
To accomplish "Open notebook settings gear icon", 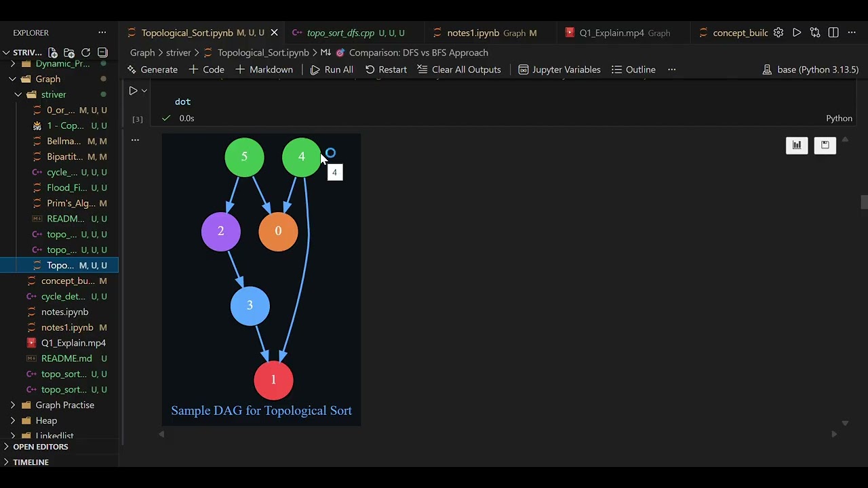I will tap(778, 33).
